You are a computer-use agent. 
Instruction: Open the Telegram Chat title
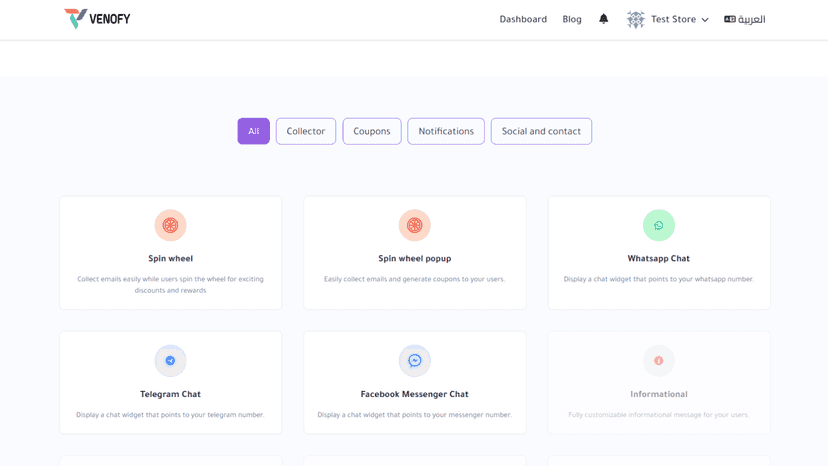click(171, 394)
